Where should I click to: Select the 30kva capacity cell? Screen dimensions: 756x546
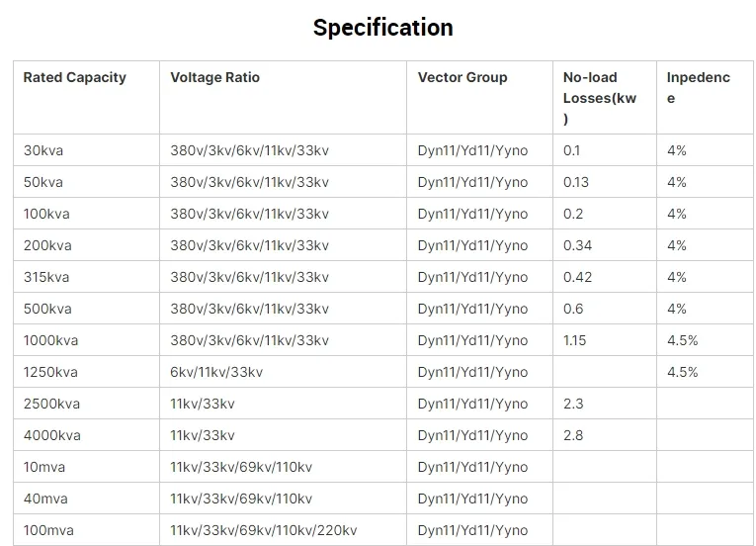point(43,150)
